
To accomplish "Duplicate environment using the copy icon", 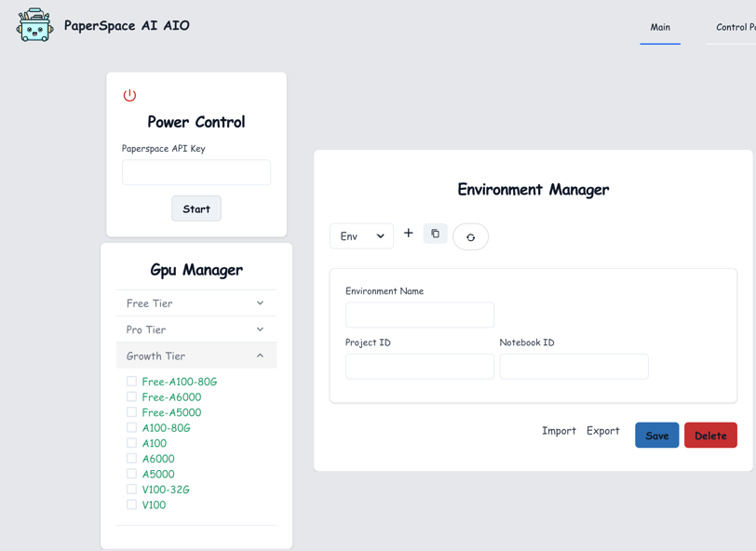I will coord(436,234).
